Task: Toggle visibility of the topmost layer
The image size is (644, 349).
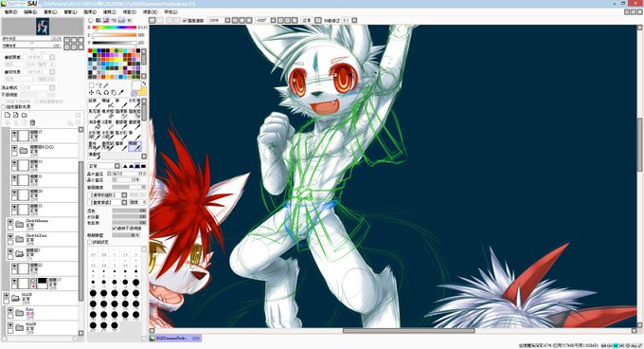Action: click(x=14, y=133)
